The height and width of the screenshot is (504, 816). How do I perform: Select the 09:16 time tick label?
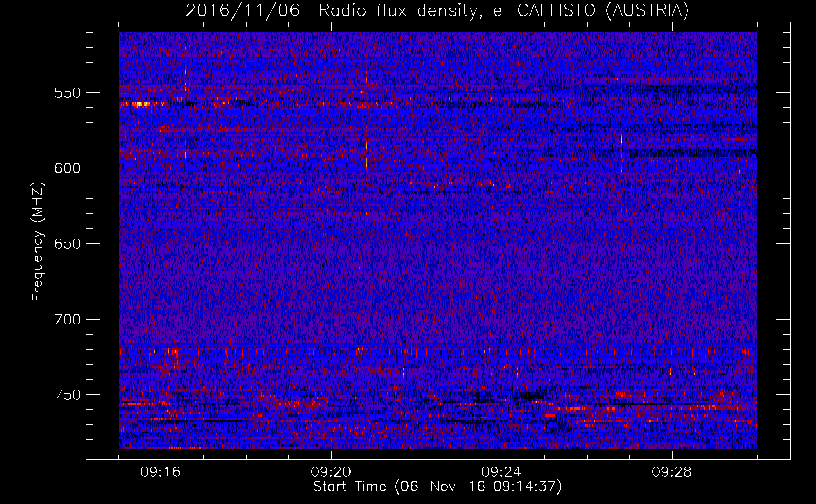(x=160, y=472)
